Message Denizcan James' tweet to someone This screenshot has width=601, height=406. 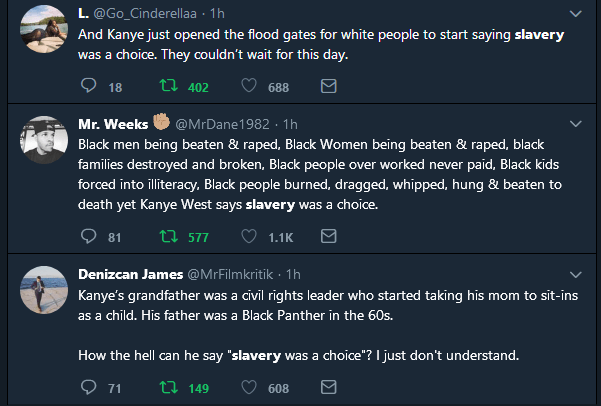pos(327,387)
